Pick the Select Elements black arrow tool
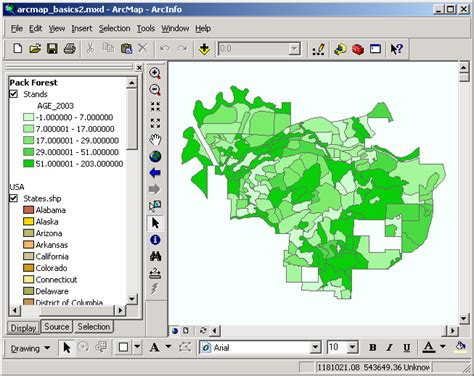This screenshot has height=376, width=474. [155, 223]
